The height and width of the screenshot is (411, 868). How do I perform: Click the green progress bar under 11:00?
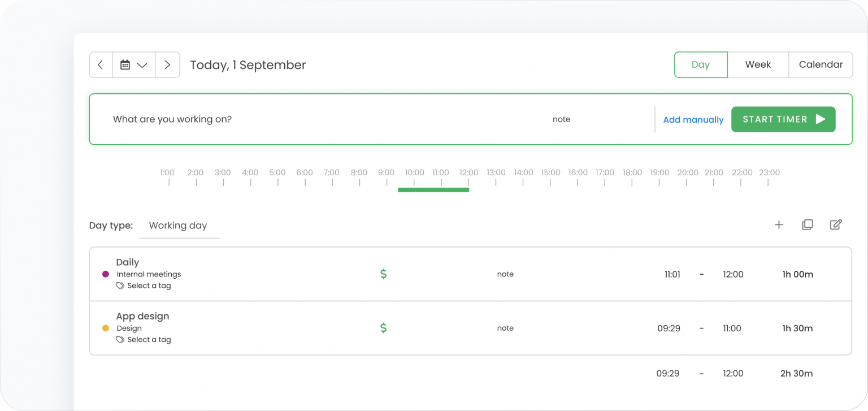coord(433,190)
